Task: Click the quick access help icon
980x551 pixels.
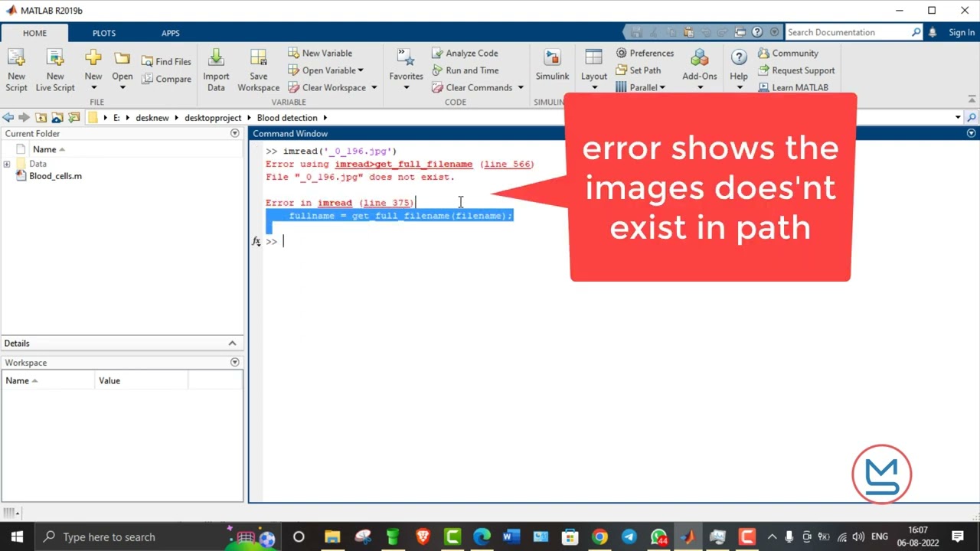Action: pyautogui.click(x=757, y=32)
